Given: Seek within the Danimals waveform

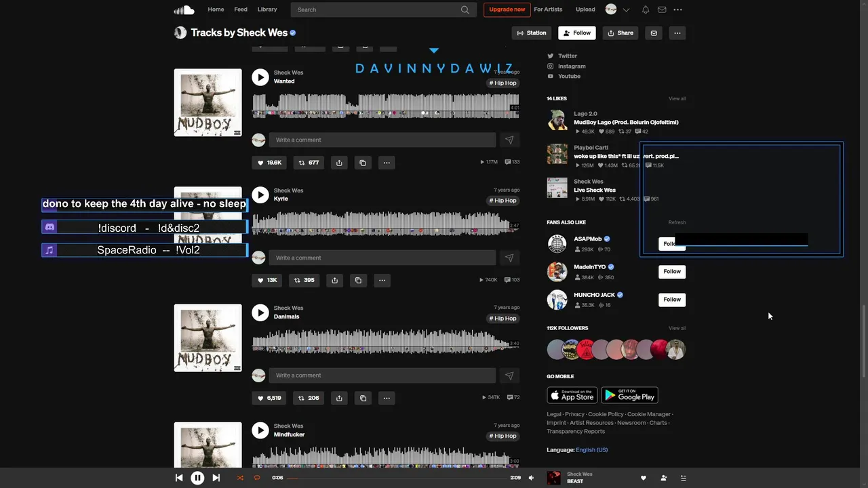Looking at the screenshot, I should (385, 342).
